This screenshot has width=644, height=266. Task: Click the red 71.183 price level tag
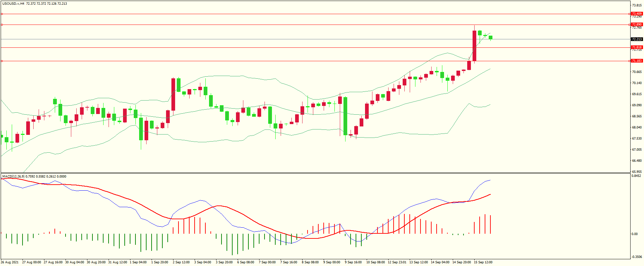pos(637,61)
